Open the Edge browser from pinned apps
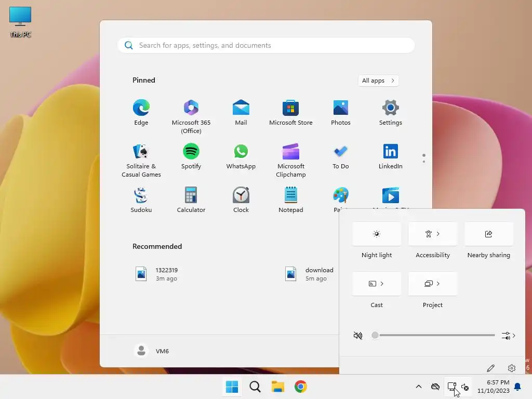Image resolution: width=532 pixels, height=399 pixels. (141, 113)
